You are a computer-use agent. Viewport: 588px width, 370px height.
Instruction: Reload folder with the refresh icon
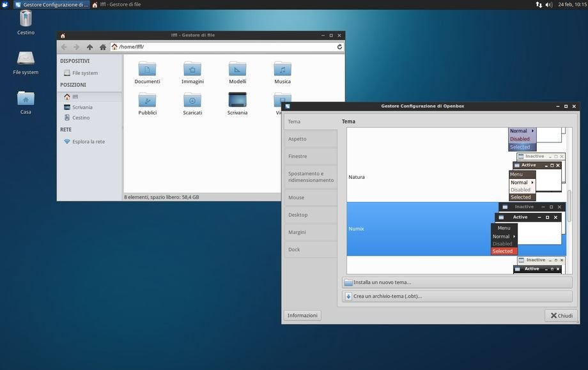click(x=339, y=47)
